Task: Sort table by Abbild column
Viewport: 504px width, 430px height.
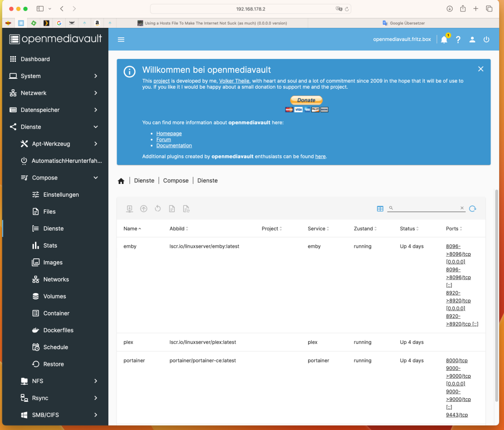Action: pos(179,229)
